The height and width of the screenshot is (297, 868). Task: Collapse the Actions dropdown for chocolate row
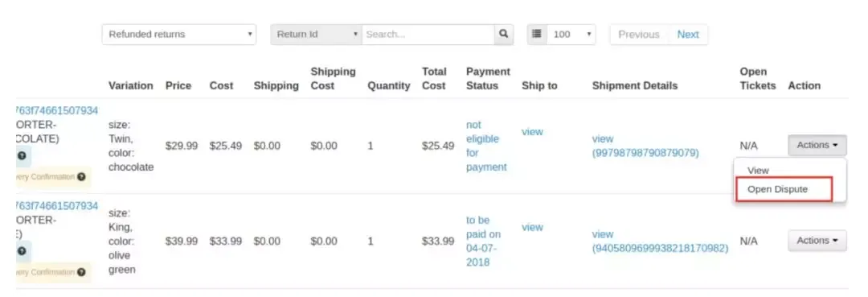817,145
